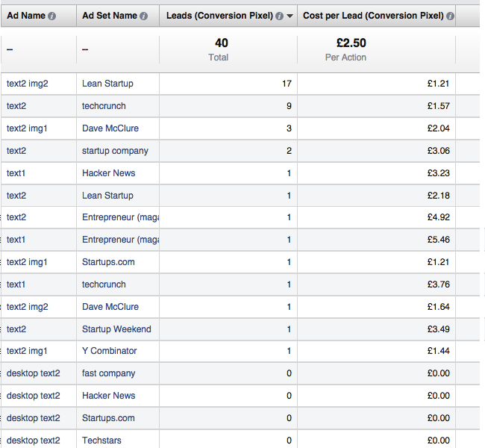Click info icon next to Ad Name
Image resolution: width=485 pixels, height=448 pixels.
click(x=52, y=16)
